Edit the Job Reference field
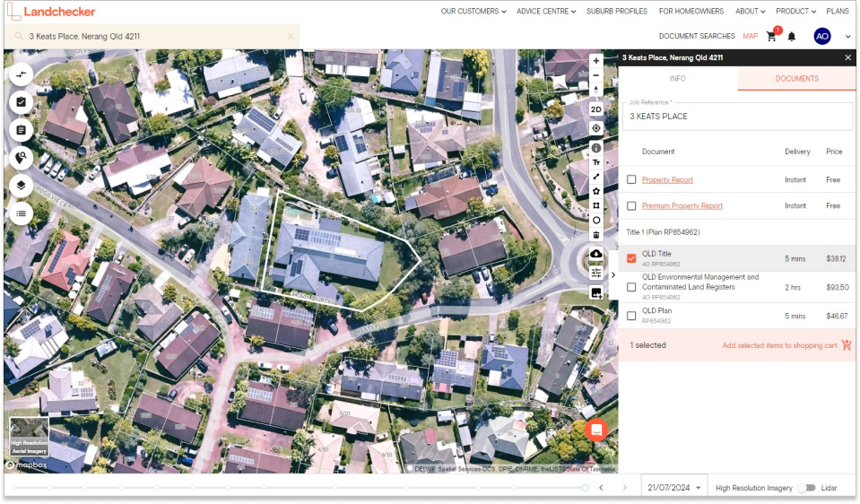Screen dimensions: 860x504 point(737,117)
